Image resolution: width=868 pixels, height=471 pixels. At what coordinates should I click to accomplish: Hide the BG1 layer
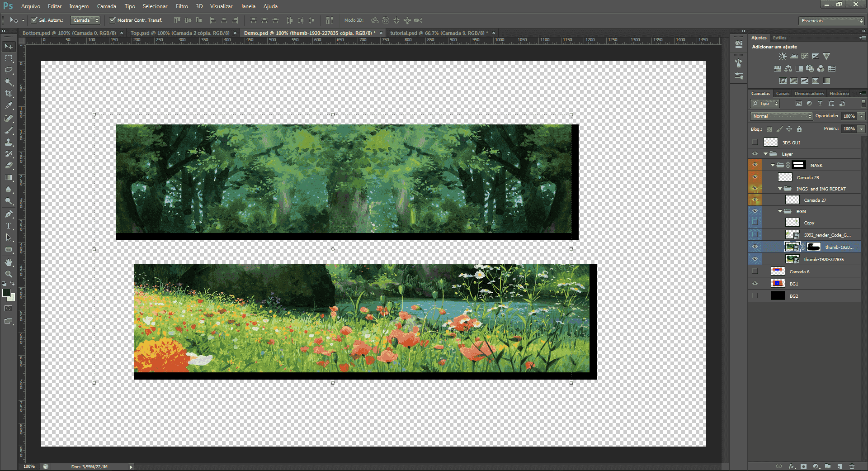(755, 284)
